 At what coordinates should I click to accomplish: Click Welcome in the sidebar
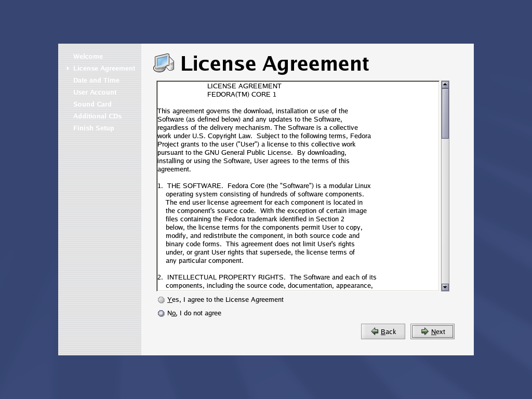click(x=88, y=56)
